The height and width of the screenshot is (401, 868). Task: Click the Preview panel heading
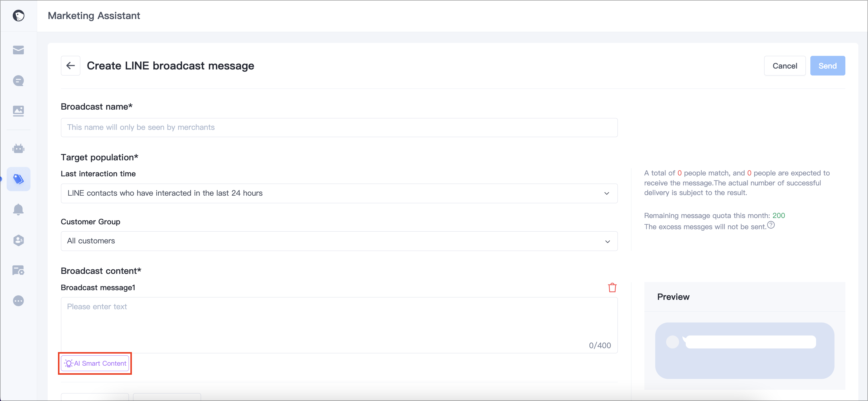pyautogui.click(x=673, y=297)
